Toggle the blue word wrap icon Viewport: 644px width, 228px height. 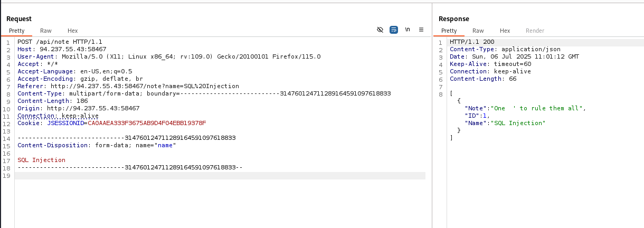[394, 30]
